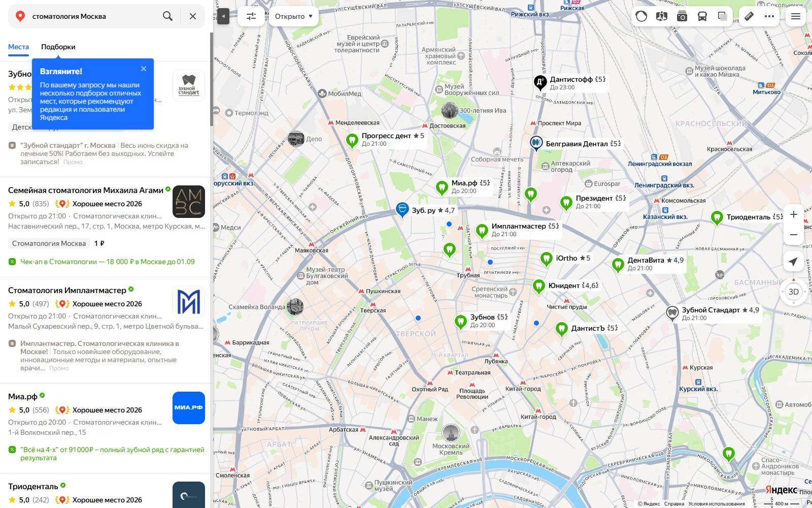
Task: Toggle the 3D map view
Action: [794, 292]
